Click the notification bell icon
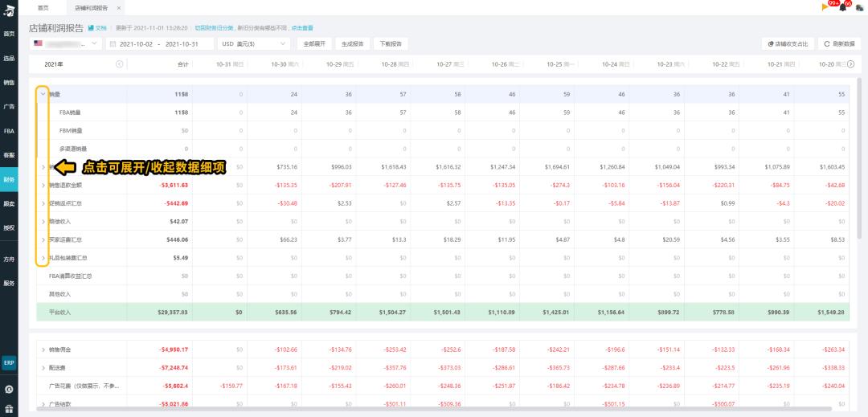The width and height of the screenshot is (868, 417). tap(841, 7)
